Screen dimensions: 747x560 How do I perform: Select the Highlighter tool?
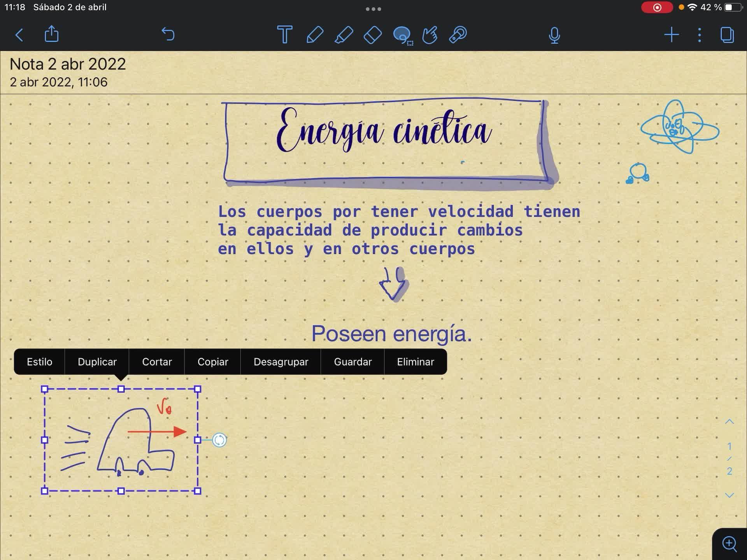point(344,35)
